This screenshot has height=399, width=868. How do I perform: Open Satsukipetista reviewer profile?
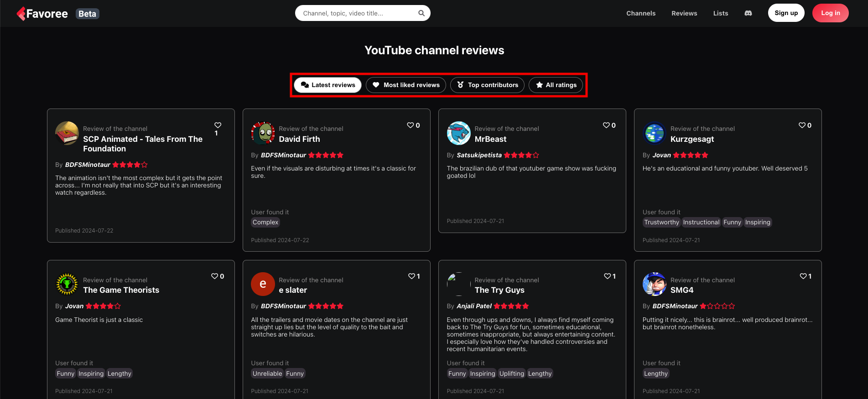[x=479, y=155]
